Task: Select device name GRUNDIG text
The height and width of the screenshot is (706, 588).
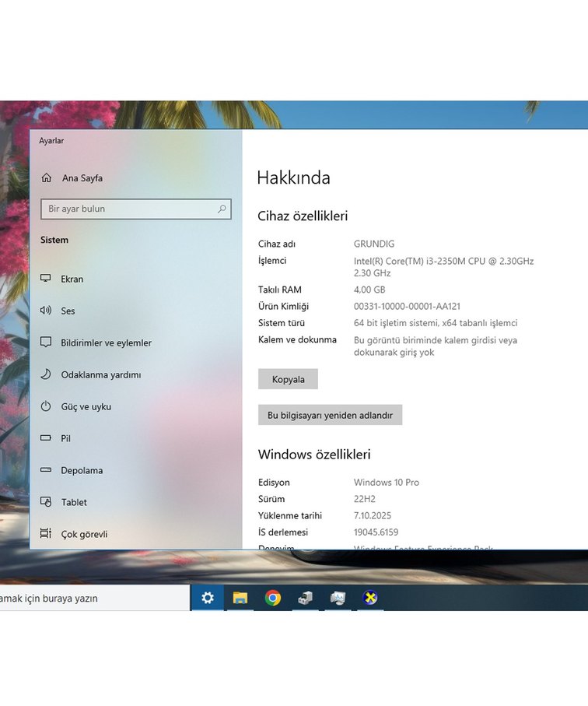Action: (x=374, y=244)
